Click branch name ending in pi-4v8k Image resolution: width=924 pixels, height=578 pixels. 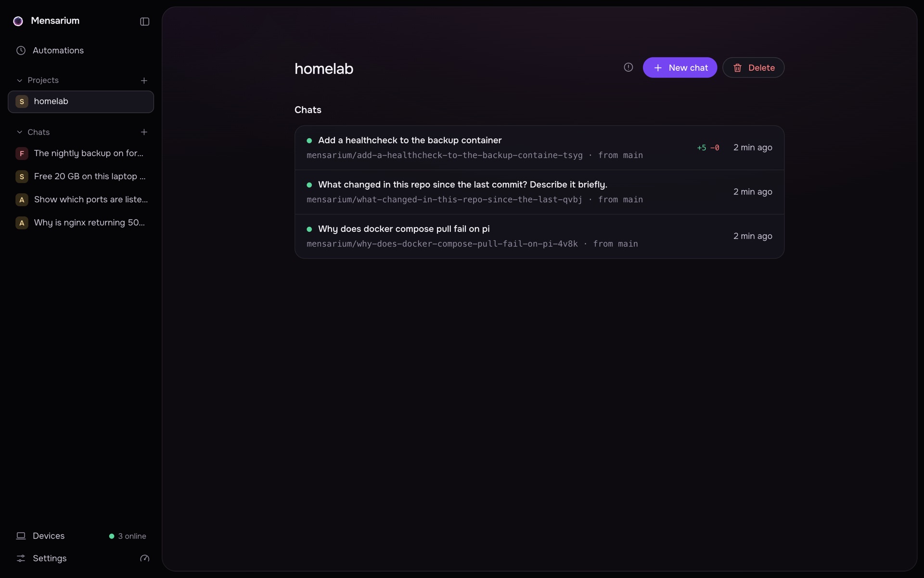442,244
